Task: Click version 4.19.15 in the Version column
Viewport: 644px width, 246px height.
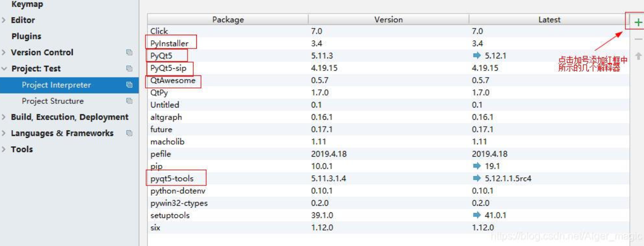Action: 324,68
